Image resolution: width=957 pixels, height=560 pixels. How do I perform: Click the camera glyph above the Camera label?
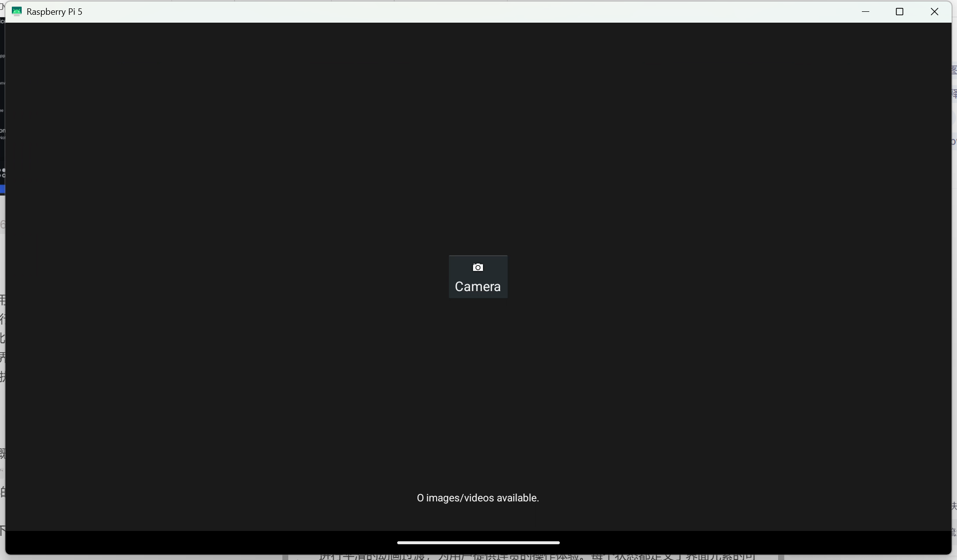click(x=478, y=267)
